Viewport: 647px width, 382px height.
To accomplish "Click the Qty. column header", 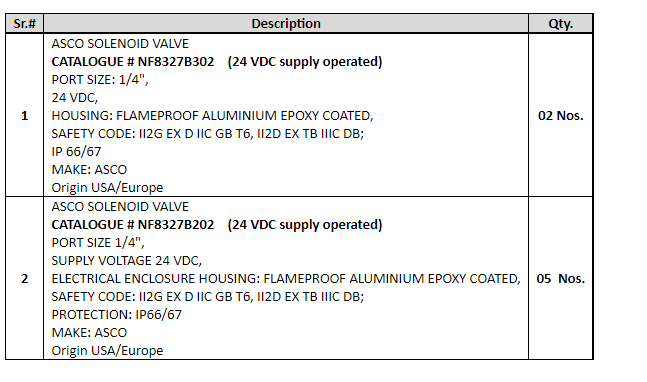I will click(561, 24).
